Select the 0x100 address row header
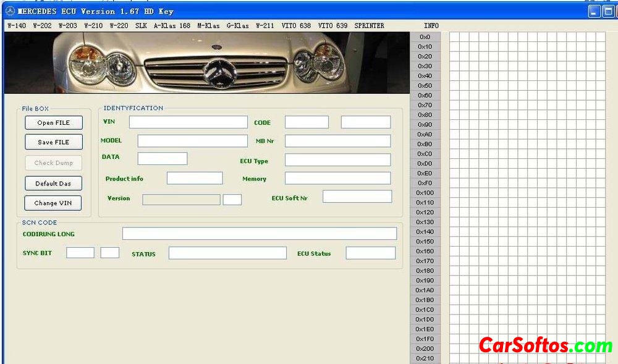618x364 pixels. 425,193
